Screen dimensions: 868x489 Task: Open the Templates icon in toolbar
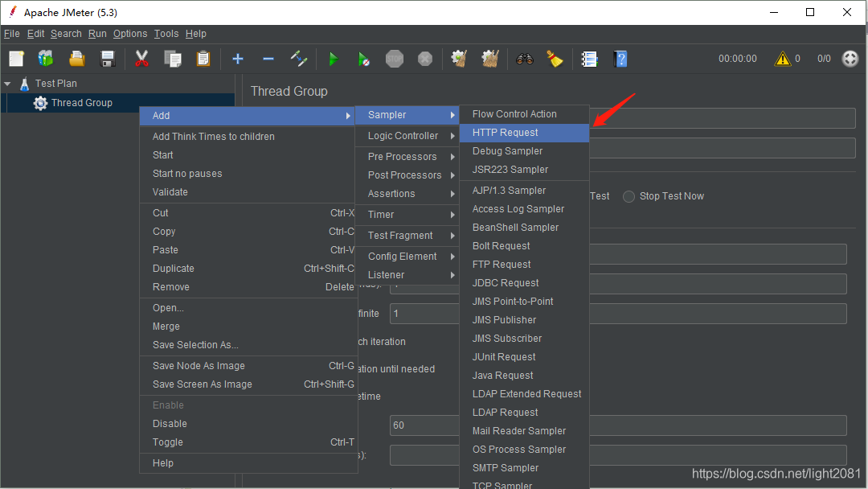pos(46,59)
